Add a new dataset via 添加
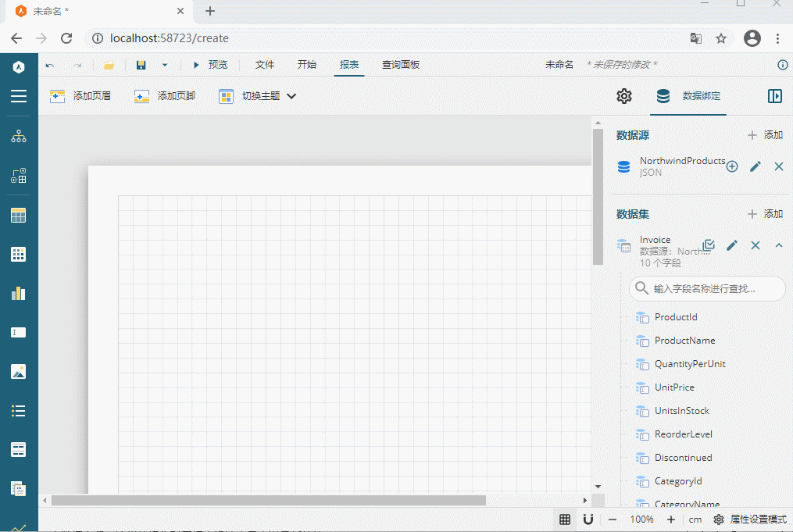This screenshot has height=532, width=793. click(x=765, y=214)
